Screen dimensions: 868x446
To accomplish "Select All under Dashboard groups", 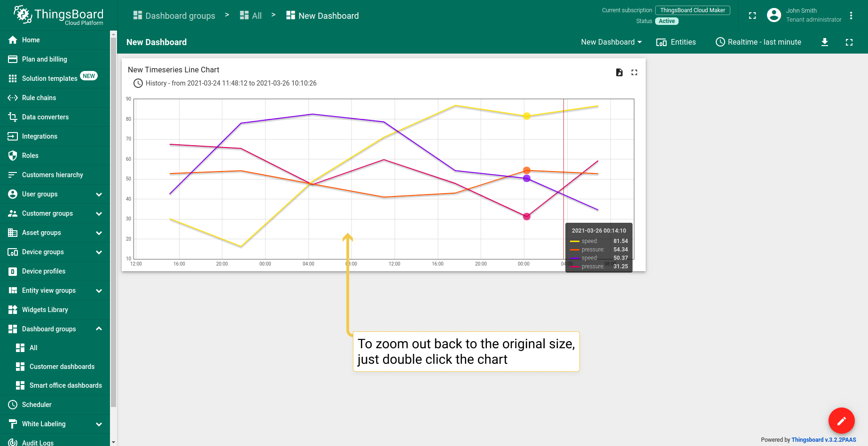I will (55, 348).
